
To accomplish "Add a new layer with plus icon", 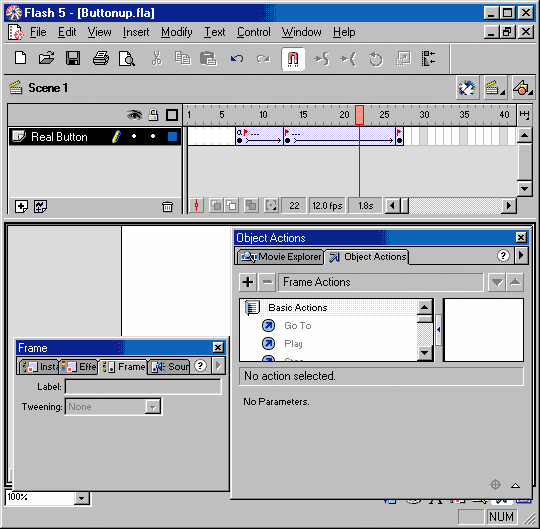I will [x=21, y=207].
